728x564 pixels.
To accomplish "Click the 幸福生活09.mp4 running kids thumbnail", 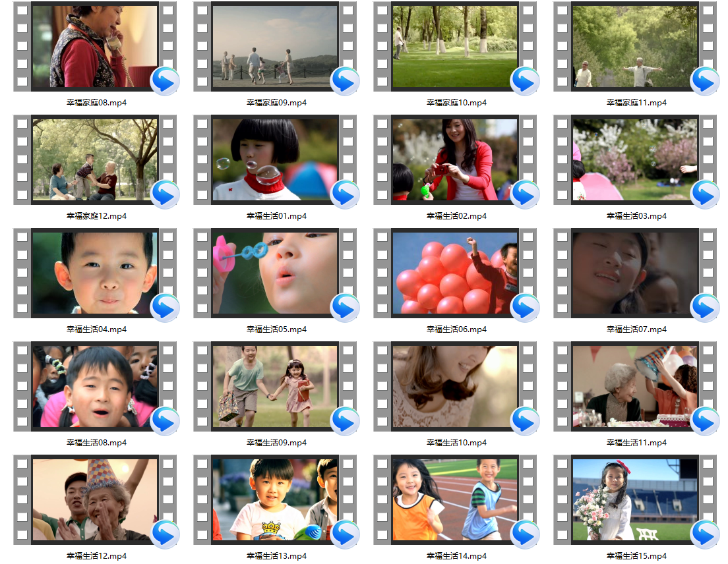I will click(276, 386).
